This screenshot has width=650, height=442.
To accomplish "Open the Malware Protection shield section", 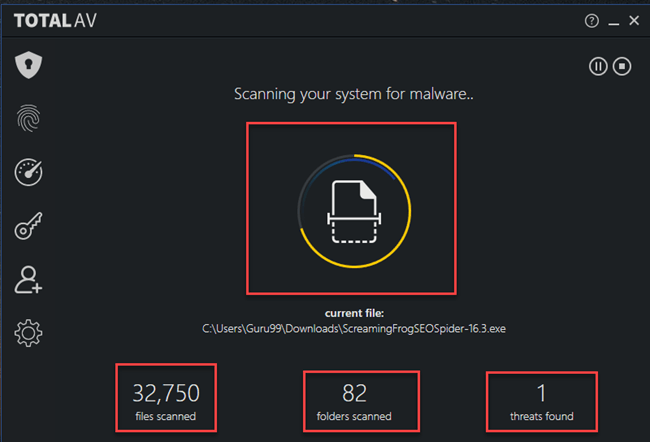I will coord(28,65).
